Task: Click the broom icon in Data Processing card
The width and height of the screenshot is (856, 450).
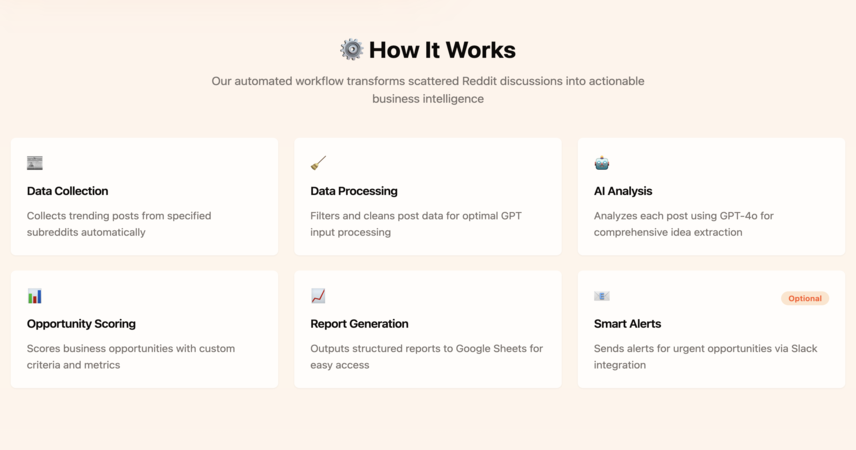Action: click(x=318, y=163)
